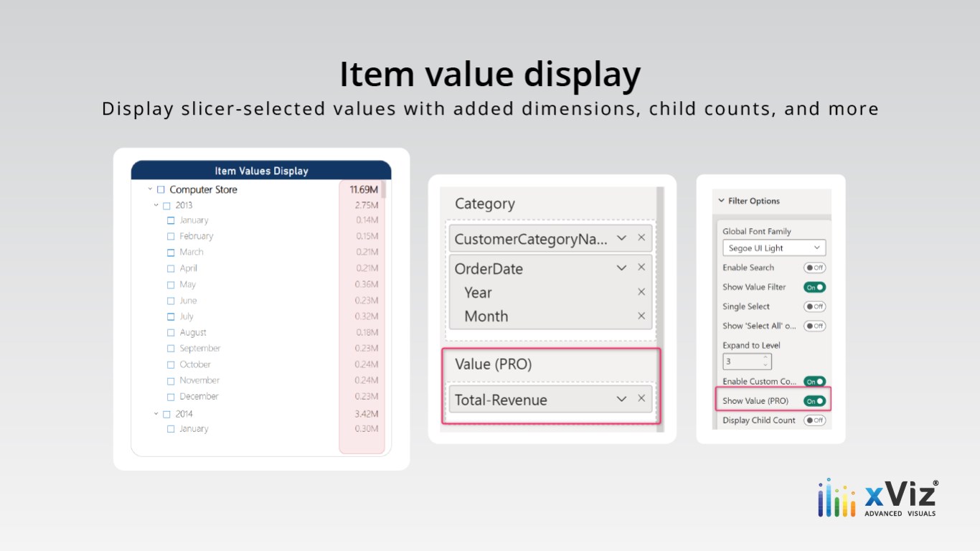Screen dimensions: 980x551
Task: Increase the Expand to Level stepper value
Action: (765, 357)
